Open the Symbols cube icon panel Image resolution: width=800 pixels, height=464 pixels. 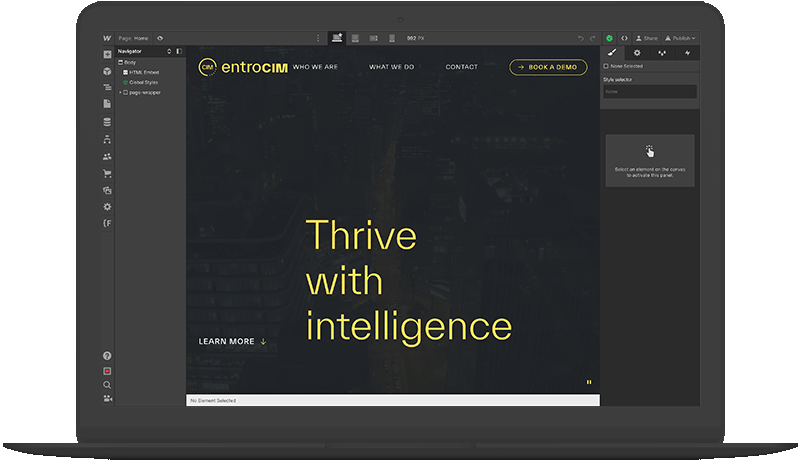(107, 71)
